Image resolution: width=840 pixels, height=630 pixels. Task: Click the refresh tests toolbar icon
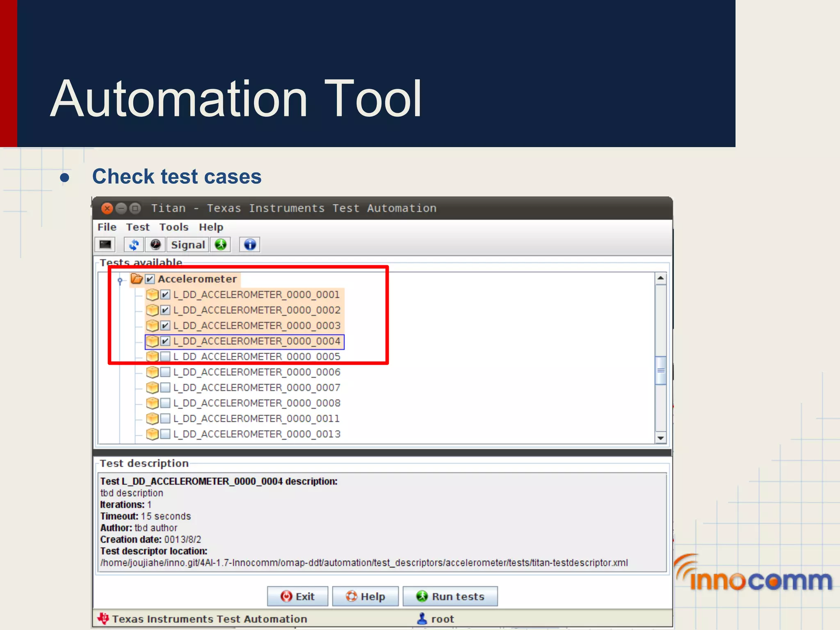(134, 244)
